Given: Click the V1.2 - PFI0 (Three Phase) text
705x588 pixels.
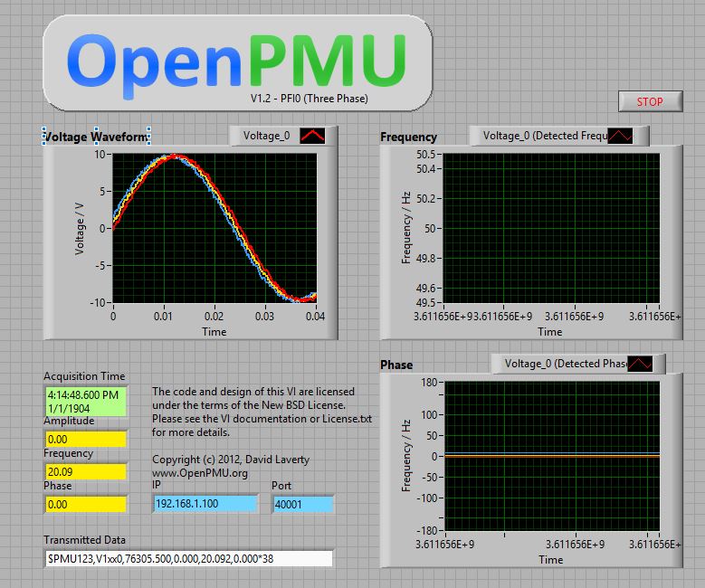Looking at the screenshot, I should [x=310, y=98].
